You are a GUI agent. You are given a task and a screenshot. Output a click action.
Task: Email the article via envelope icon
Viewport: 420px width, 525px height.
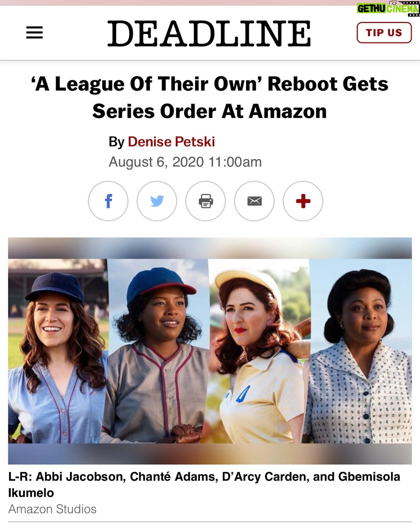click(x=254, y=201)
